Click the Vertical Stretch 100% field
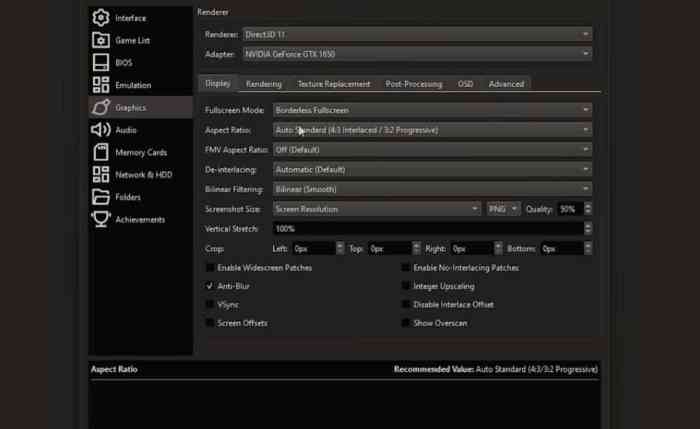700x429 pixels. (429, 229)
